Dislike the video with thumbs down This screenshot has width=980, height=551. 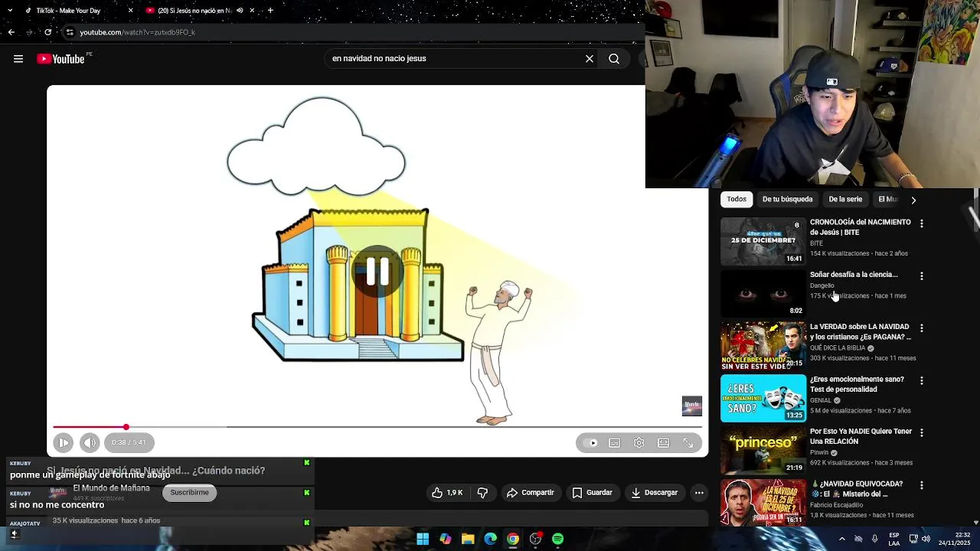(482, 493)
